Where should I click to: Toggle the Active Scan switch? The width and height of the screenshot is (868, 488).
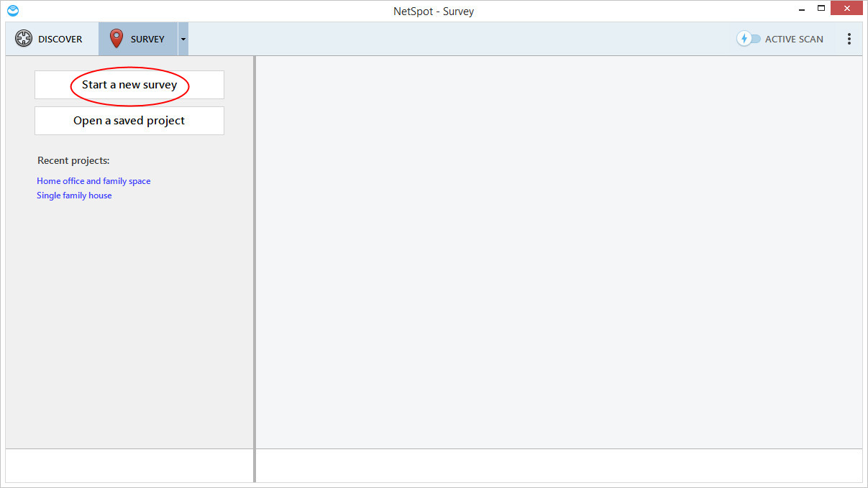pos(749,39)
